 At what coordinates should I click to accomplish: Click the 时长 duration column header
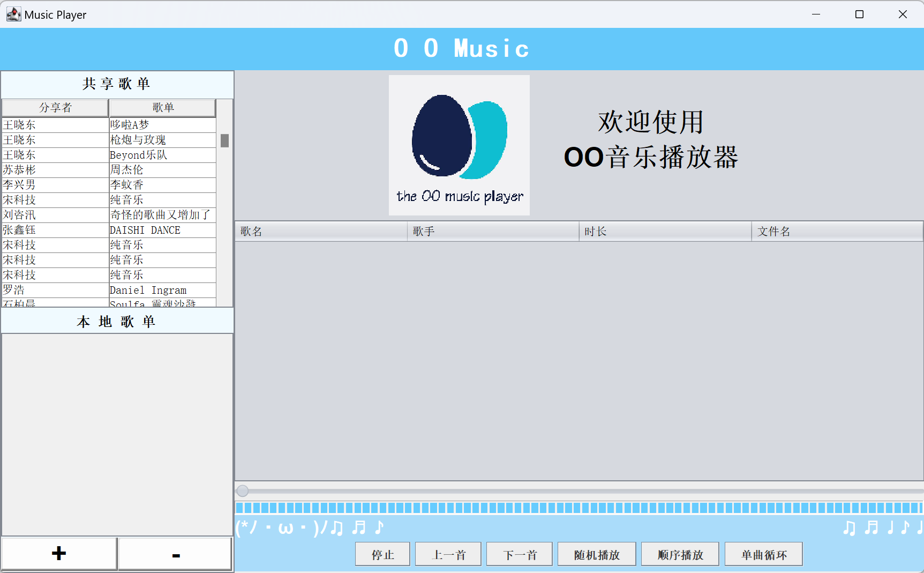tap(665, 232)
